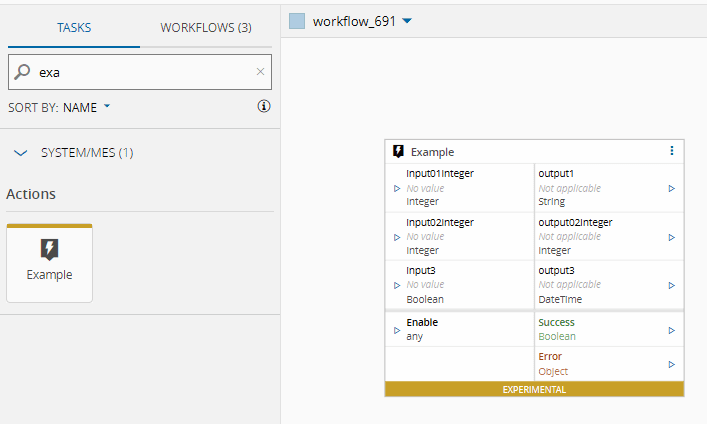
Task: Open the Example node's three-dot menu
Action: pos(671,151)
